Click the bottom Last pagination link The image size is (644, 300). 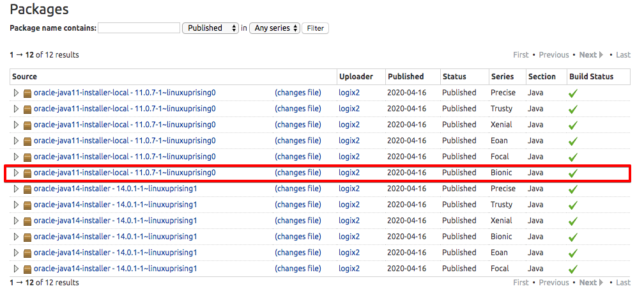(x=623, y=282)
